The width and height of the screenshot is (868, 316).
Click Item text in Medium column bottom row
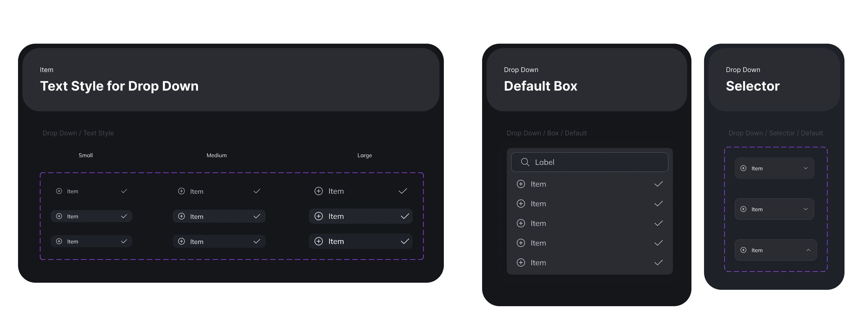pyautogui.click(x=197, y=242)
